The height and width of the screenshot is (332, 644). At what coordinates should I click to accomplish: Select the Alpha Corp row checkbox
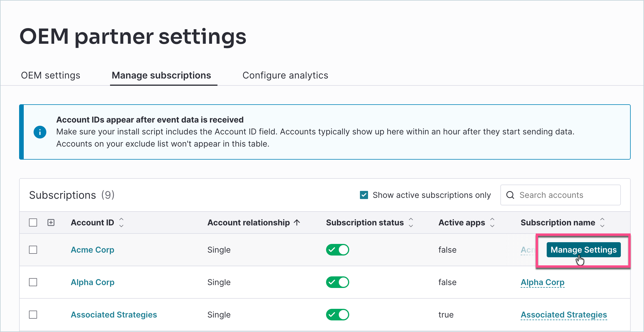pyautogui.click(x=33, y=282)
